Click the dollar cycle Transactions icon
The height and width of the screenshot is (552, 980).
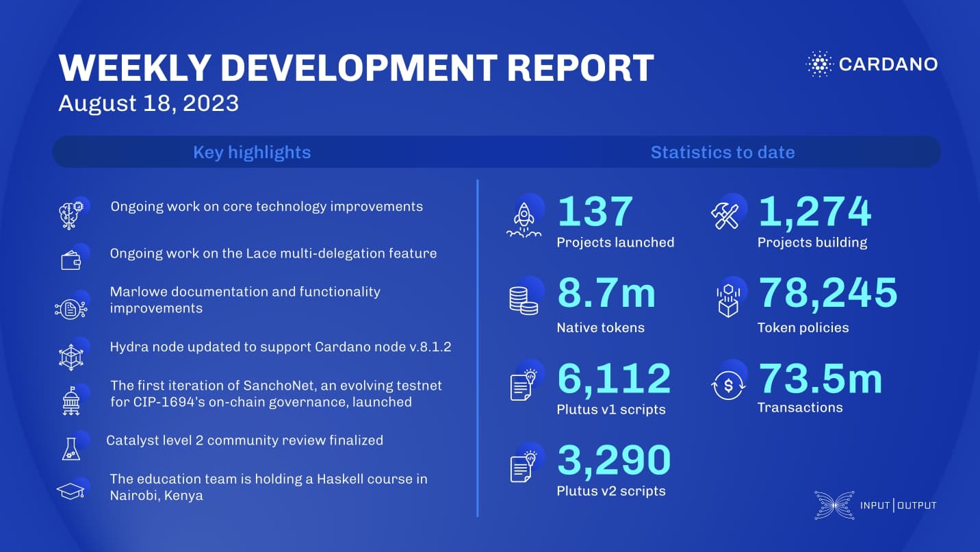click(x=727, y=386)
